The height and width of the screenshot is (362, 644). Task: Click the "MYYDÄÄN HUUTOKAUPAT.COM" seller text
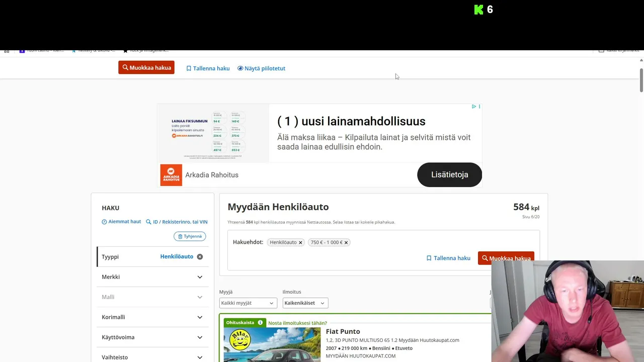(x=361, y=356)
